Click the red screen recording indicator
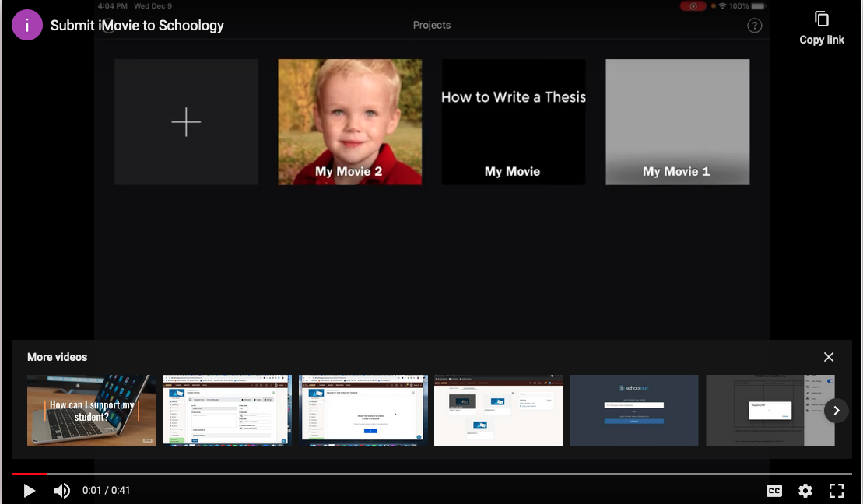This screenshot has width=863, height=504. 693,5
